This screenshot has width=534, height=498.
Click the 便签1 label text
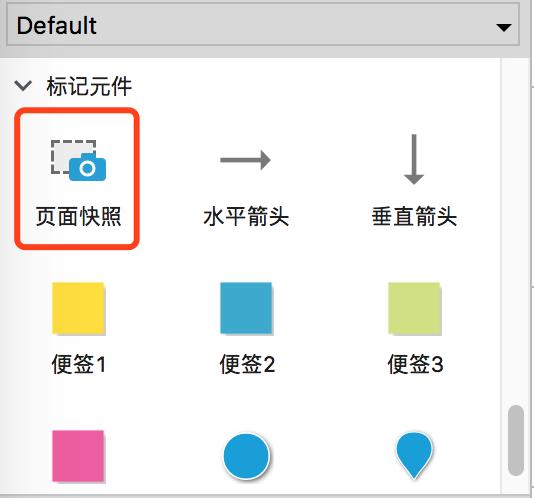point(78,364)
